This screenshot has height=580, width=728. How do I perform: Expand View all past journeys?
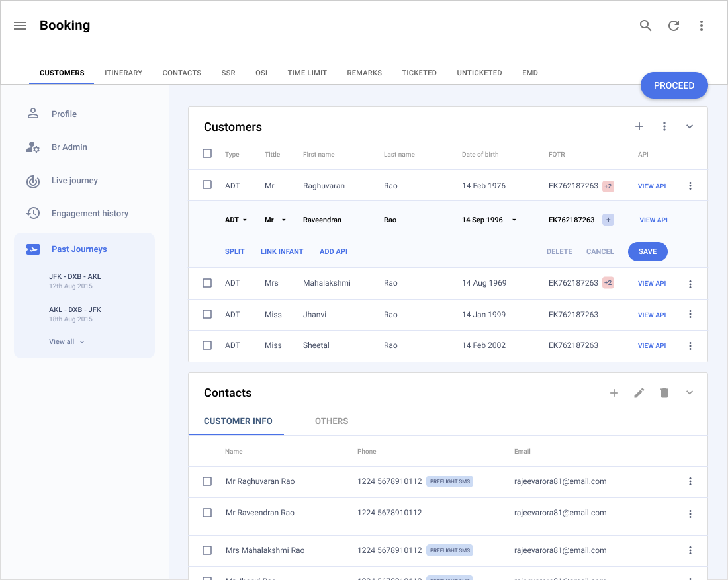(x=67, y=341)
